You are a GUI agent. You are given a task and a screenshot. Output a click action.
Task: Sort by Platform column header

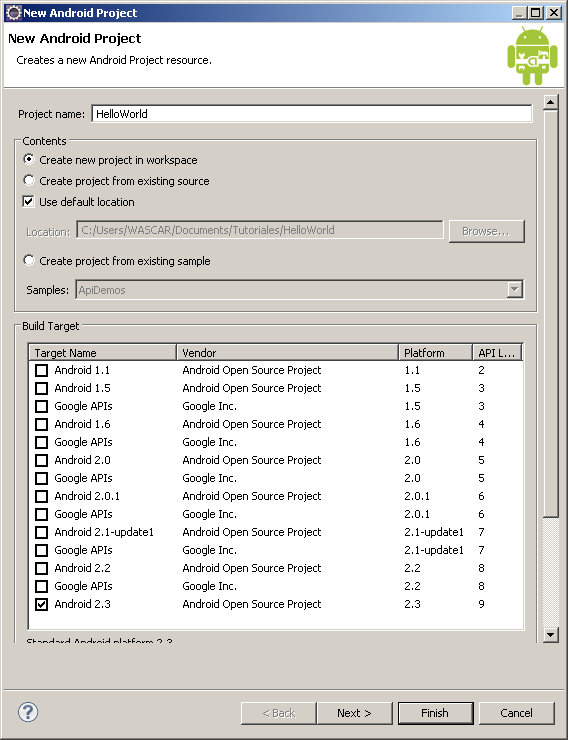coord(435,353)
